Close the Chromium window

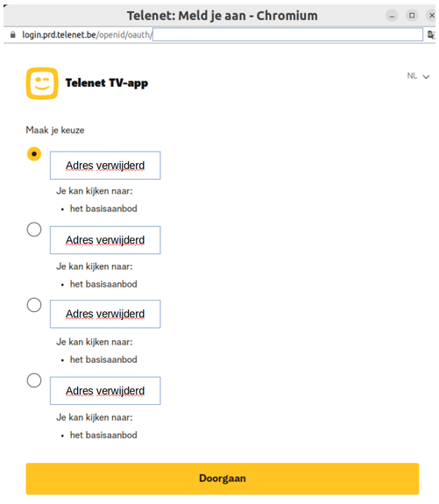(432, 16)
